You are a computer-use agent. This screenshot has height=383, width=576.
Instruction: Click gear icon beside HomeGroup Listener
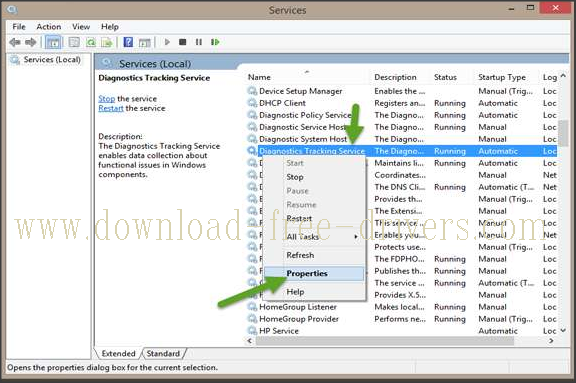point(252,307)
